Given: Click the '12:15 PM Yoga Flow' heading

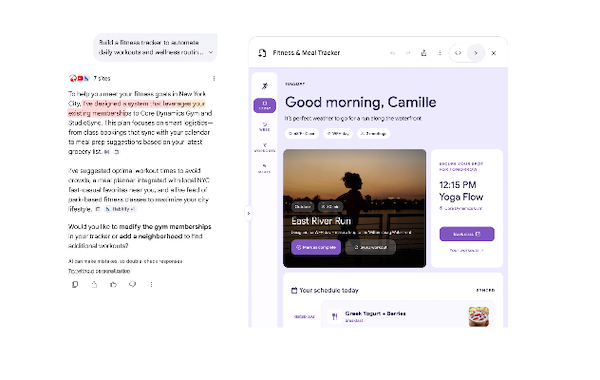Looking at the screenshot, I should [x=461, y=191].
